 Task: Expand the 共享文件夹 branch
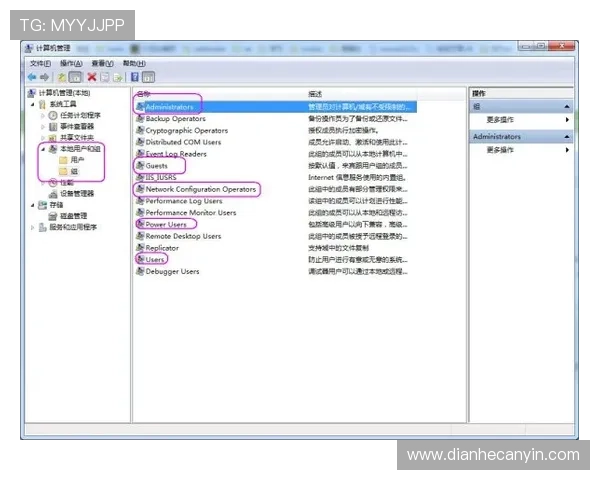tap(43, 137)
